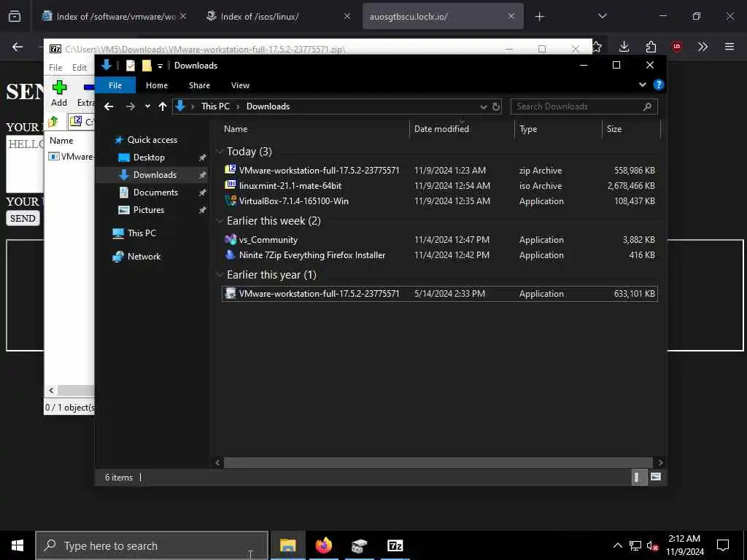Select Desktop in the navigation pane
The width and height of the screenshot is (747, 560).
point(149,157)
